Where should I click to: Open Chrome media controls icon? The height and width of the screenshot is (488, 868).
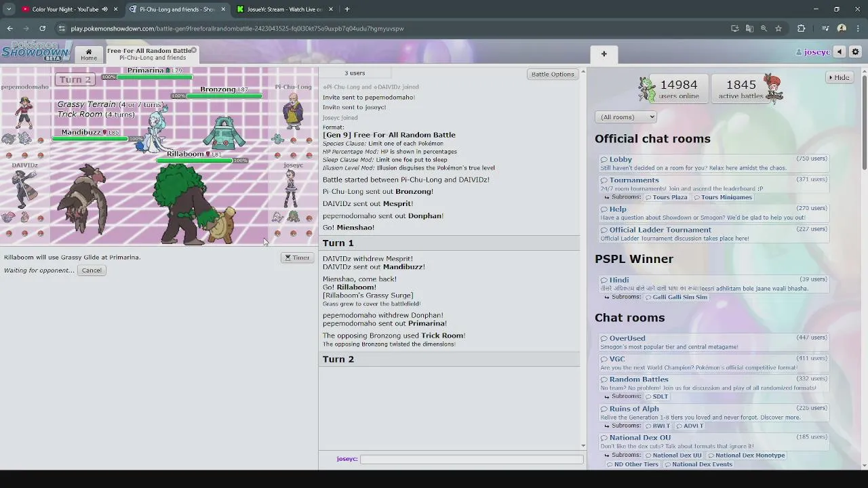[825, 28]
